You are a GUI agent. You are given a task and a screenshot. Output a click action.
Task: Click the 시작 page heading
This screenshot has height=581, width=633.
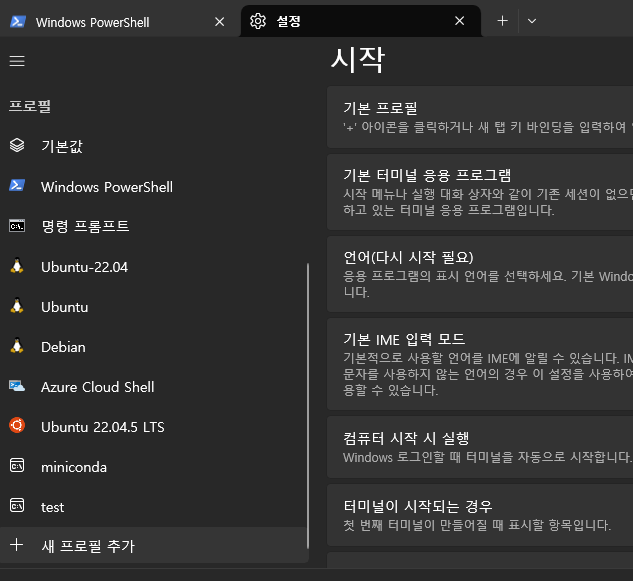click(x=358, y=60)
